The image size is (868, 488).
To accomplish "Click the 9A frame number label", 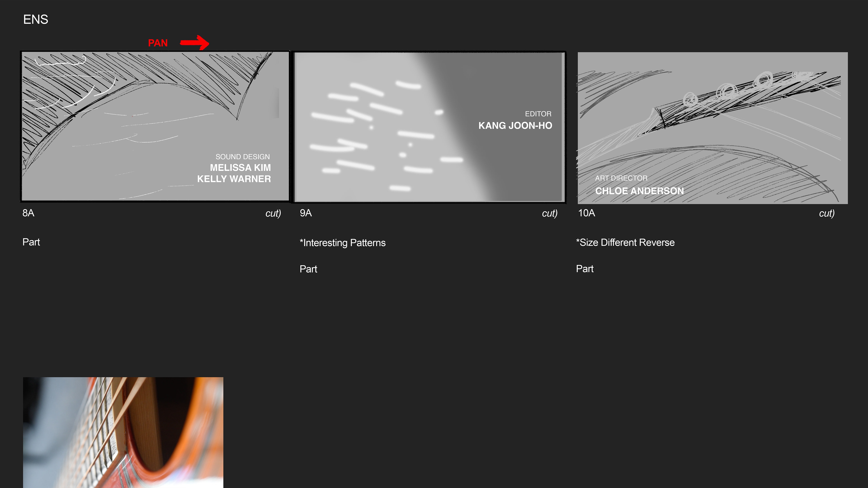I will (306, 213).
